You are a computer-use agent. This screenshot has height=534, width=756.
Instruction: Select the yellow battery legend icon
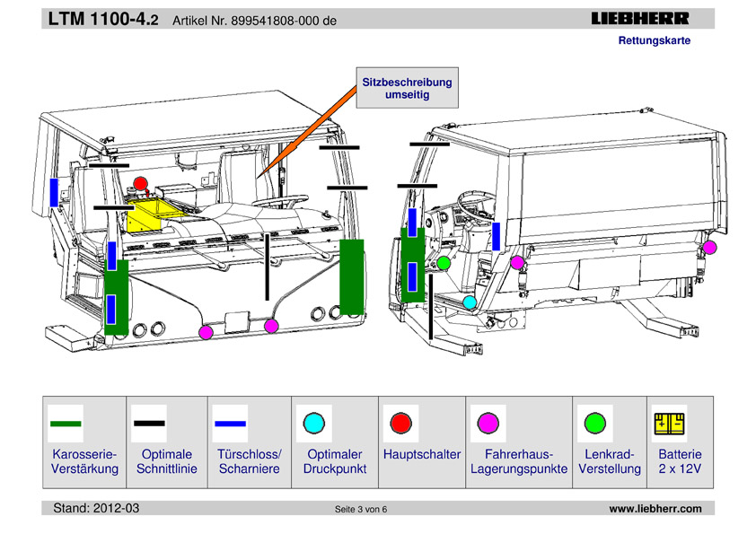point(669,423)
